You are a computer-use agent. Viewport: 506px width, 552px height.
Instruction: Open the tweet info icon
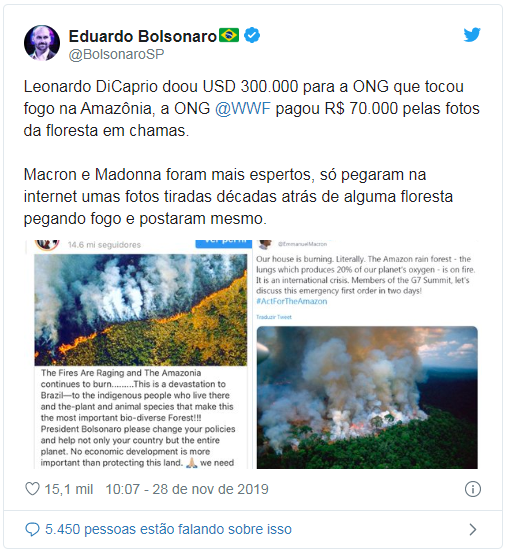(473, 489)
